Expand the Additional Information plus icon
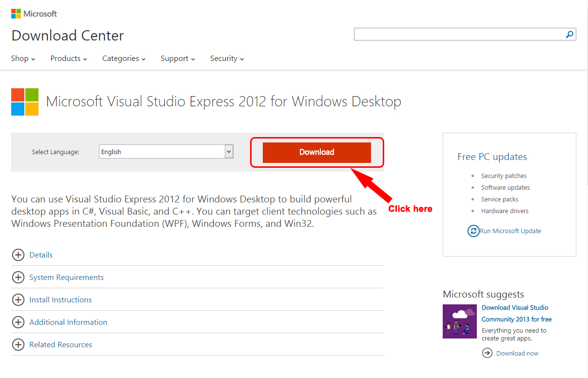The width and height of the screenshot is (588, 378). coord(18,322)
